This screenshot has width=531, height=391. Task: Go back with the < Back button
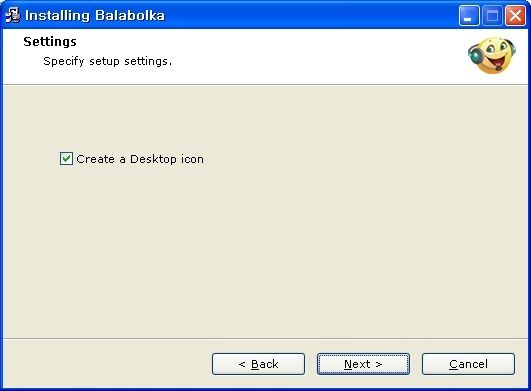click(258, 364)
